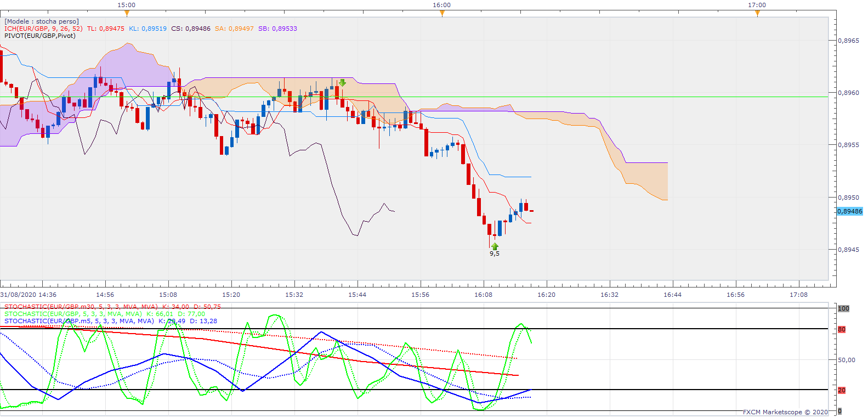Click the 0,8950 price axis label

[x=849, y=198]
